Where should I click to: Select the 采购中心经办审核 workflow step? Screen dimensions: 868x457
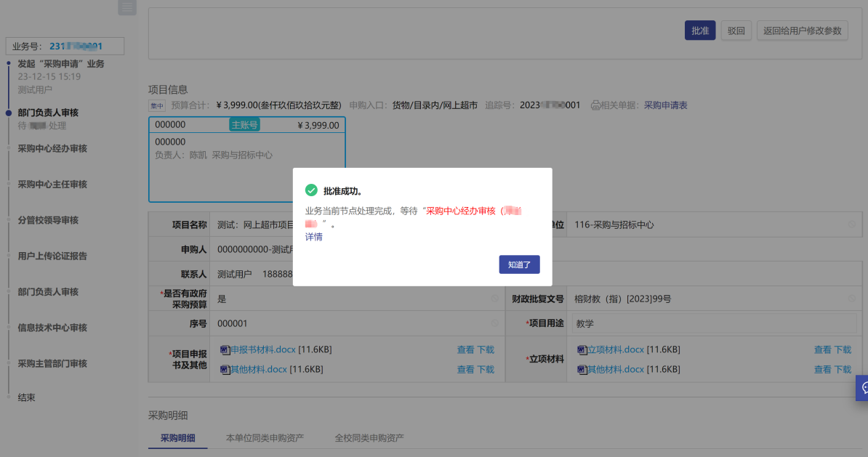coord(52,149)
